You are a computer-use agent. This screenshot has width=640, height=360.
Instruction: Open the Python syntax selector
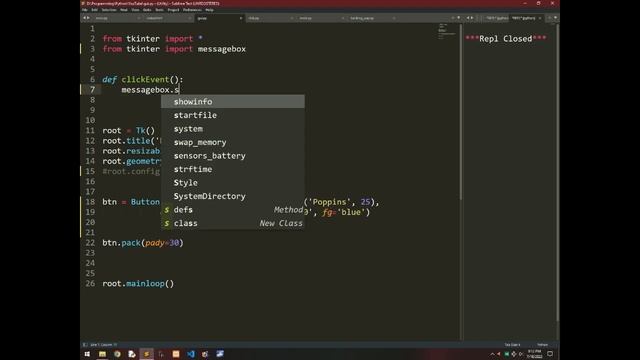(x=542, y=344)
